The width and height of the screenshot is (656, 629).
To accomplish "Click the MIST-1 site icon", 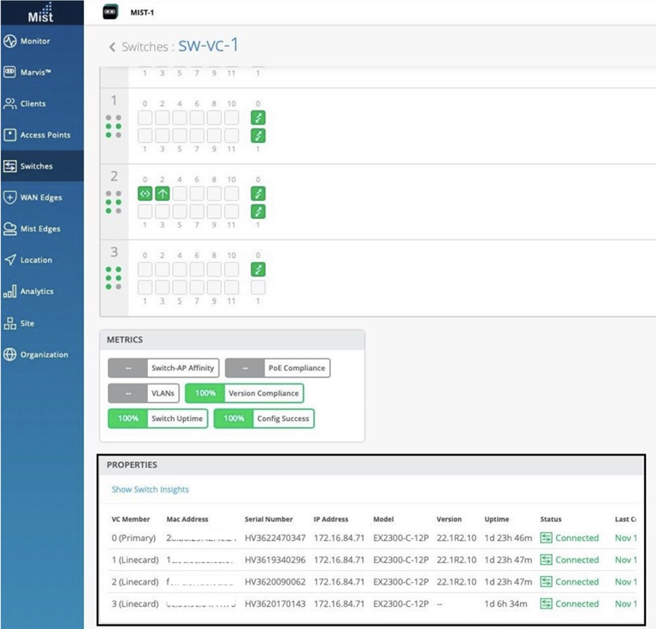I will pos(110,12).
